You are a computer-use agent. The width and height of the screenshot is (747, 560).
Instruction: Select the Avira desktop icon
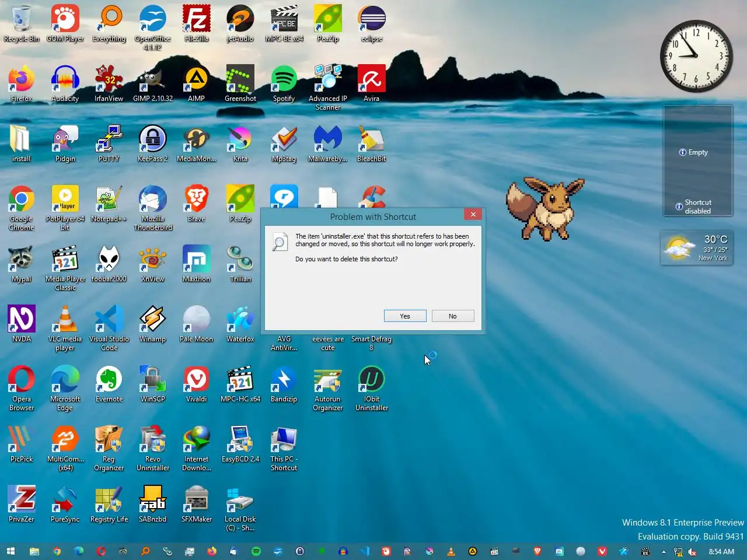click(372, 83)
